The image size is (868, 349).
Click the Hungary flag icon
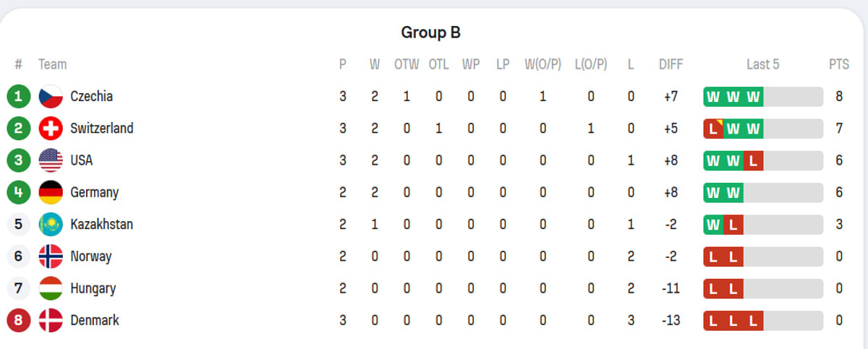tap(51, 288)
